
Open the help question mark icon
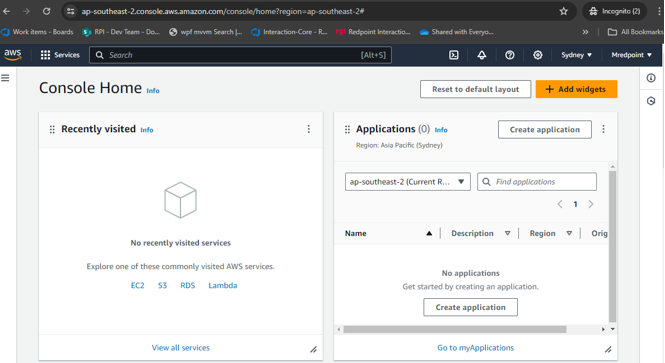tap(510, 55)
